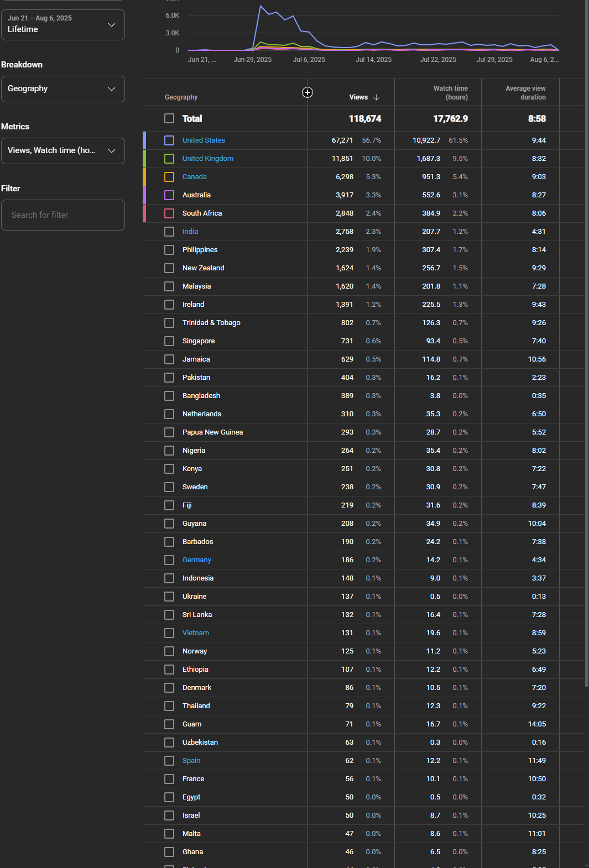
Task: Open the United States geography link
Action: coord(204,140)
